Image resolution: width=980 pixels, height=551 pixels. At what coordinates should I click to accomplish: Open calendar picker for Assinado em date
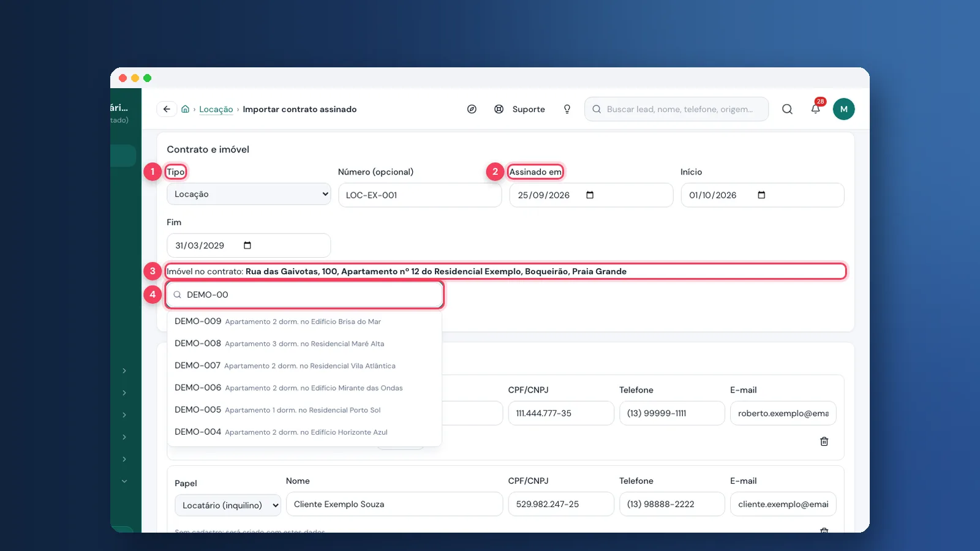(590, 195)
